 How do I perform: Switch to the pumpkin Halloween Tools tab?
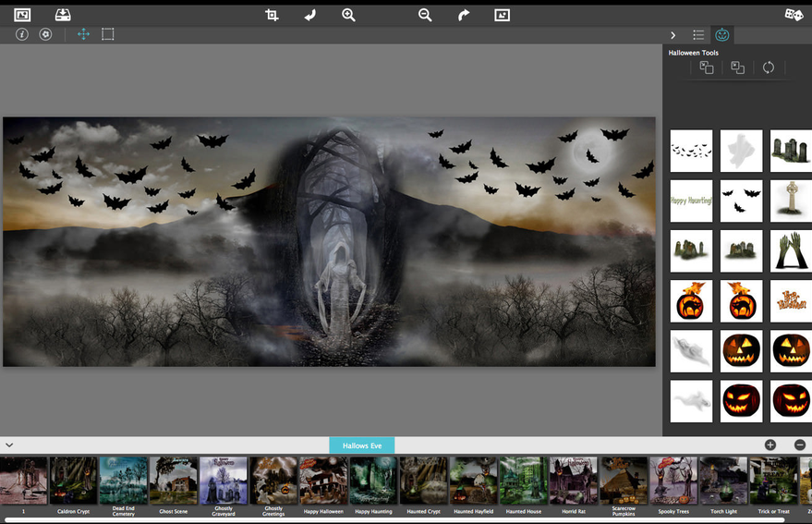pyautogui.click(x=721, y=35)
